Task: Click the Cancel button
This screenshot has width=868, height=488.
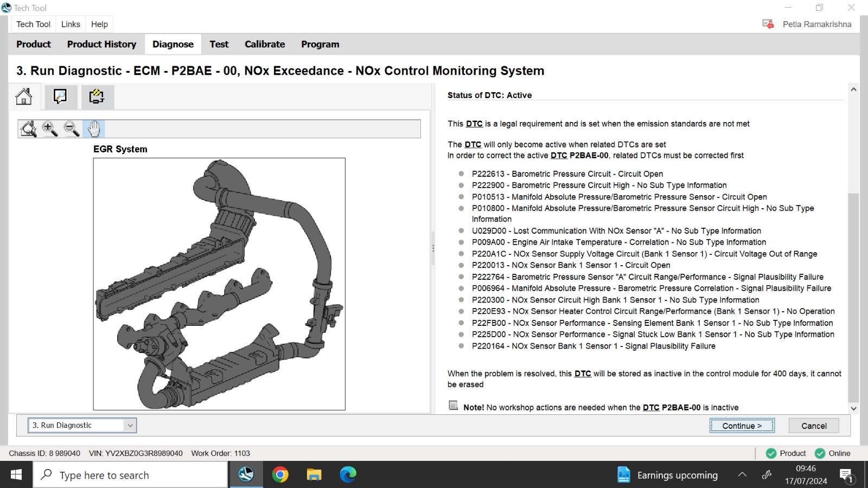Action: (814, 426)
